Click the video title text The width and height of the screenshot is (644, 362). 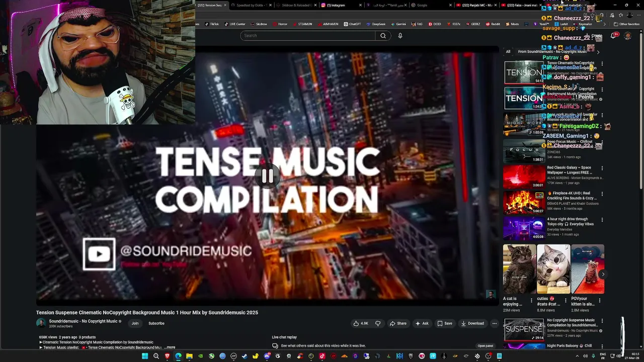(x=147, y=313)
